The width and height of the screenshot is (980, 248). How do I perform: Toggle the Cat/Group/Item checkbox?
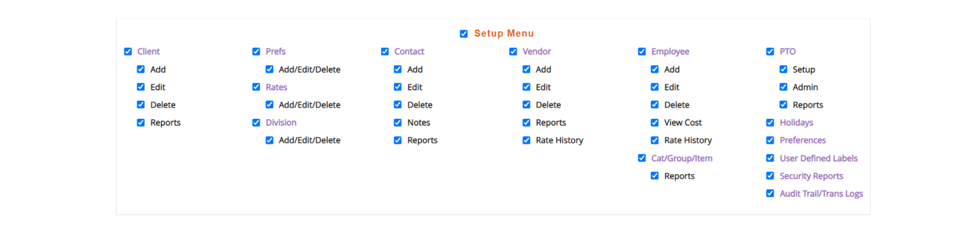click(642, 158)
